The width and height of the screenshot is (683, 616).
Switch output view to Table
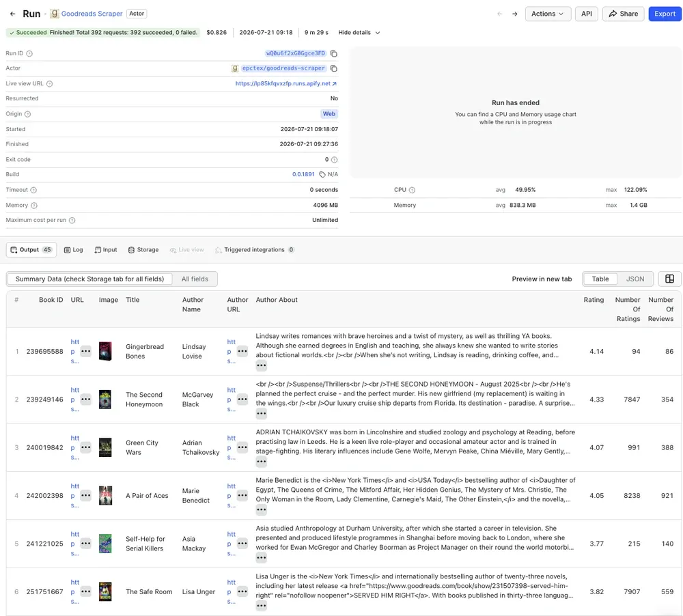(x=600, y=279)
